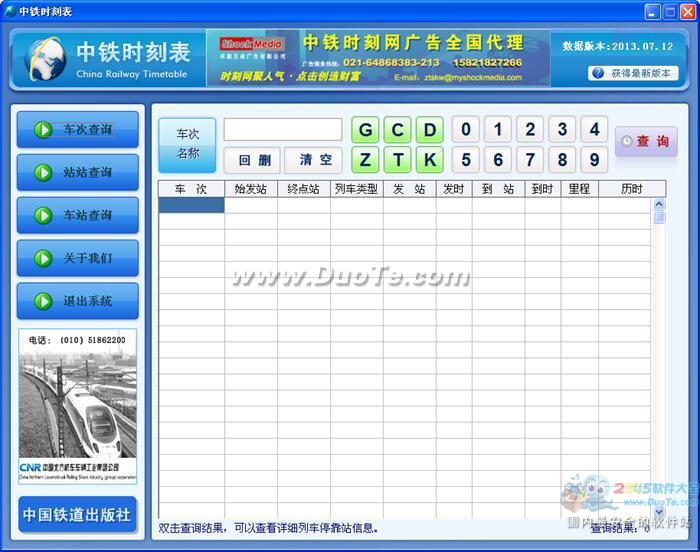Viewport: 700px width, 552px height.
Task: Click the 里程 column header
Action: point(579,189)
